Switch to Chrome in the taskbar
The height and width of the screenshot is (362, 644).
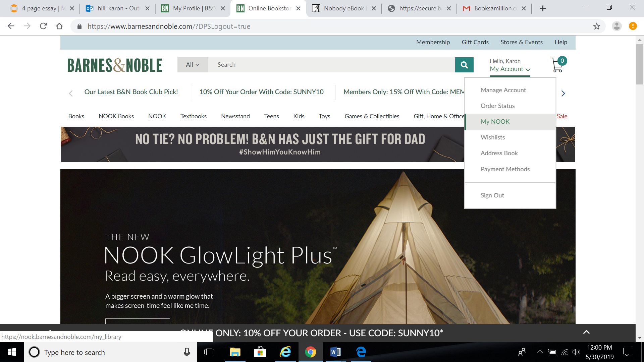click(311, 352)
